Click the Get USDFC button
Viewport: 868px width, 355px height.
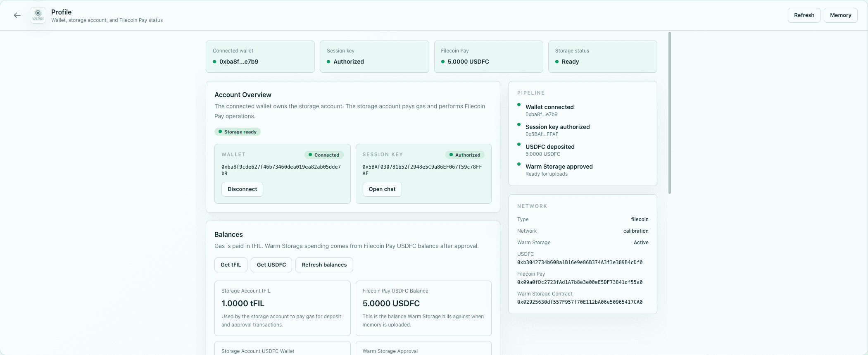tap(271, 265)
